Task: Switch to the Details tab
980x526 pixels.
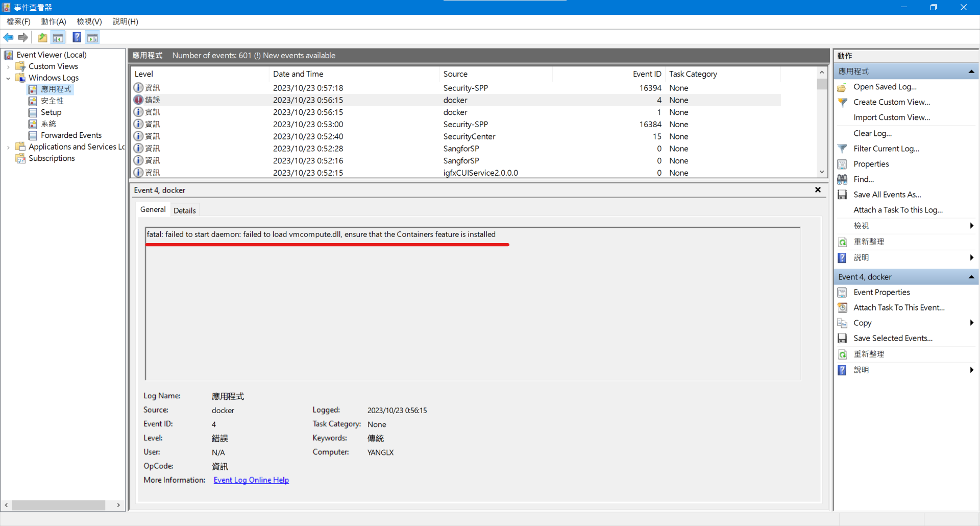Action: (185, 210)
